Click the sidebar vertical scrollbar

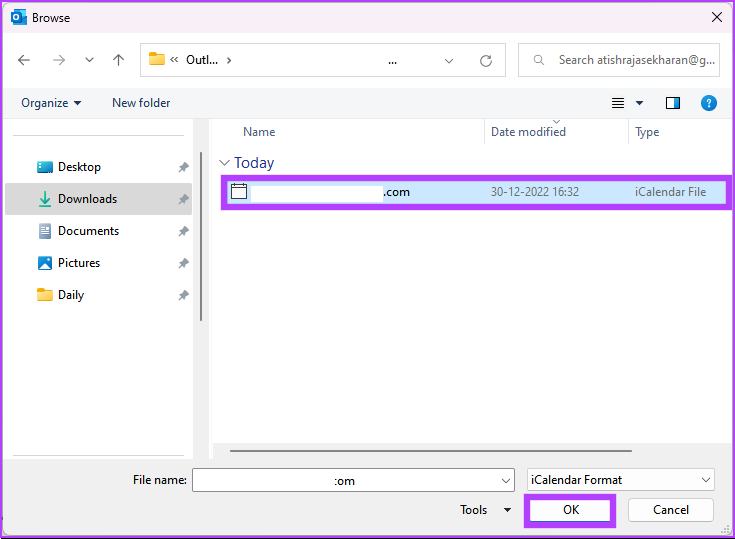(201, 236)
